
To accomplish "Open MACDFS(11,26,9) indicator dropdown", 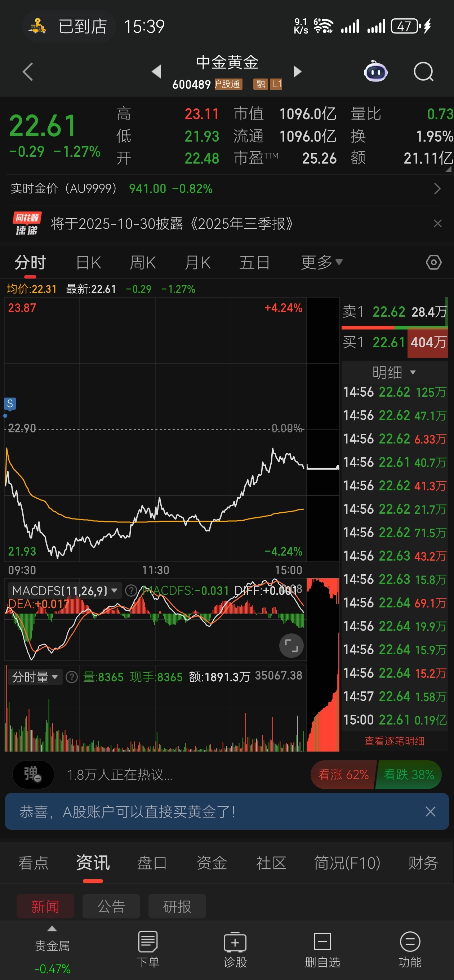I will pyautogui.click(x=65, y=591).
